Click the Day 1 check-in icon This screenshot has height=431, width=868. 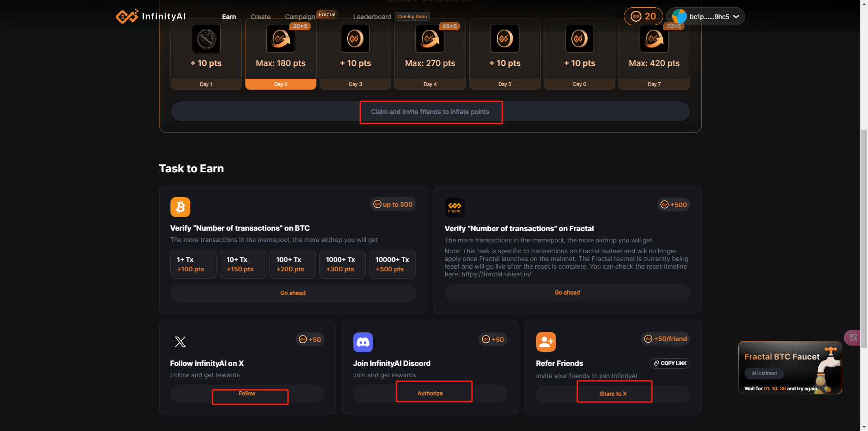coord(206,39)
